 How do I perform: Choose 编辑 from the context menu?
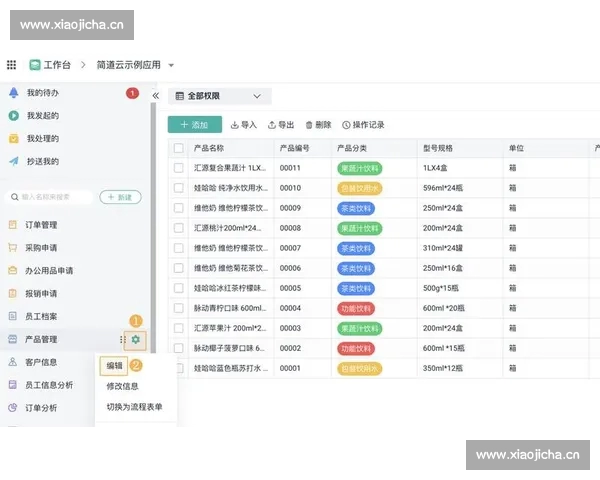coord(114,366)
